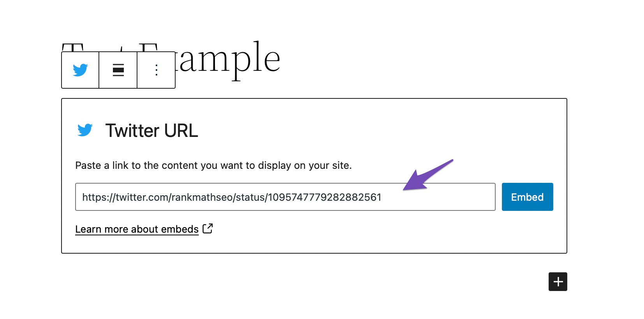Click the blue Embed control

tap(527, 197)
